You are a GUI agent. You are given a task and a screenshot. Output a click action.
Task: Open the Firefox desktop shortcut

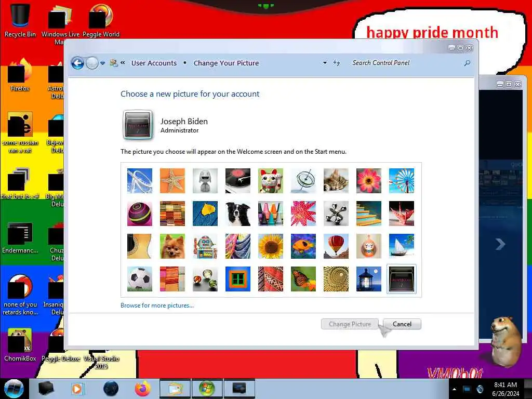click(x=20, y=75)
